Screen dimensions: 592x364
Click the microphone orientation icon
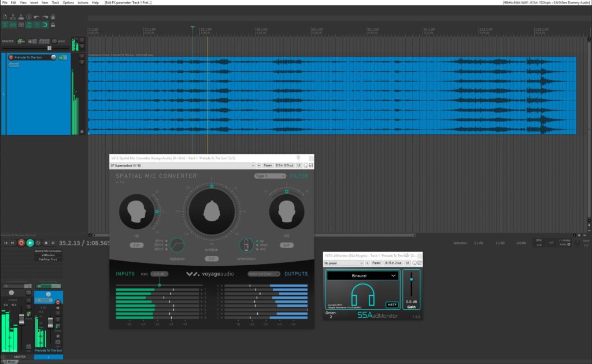pos(246,245)
